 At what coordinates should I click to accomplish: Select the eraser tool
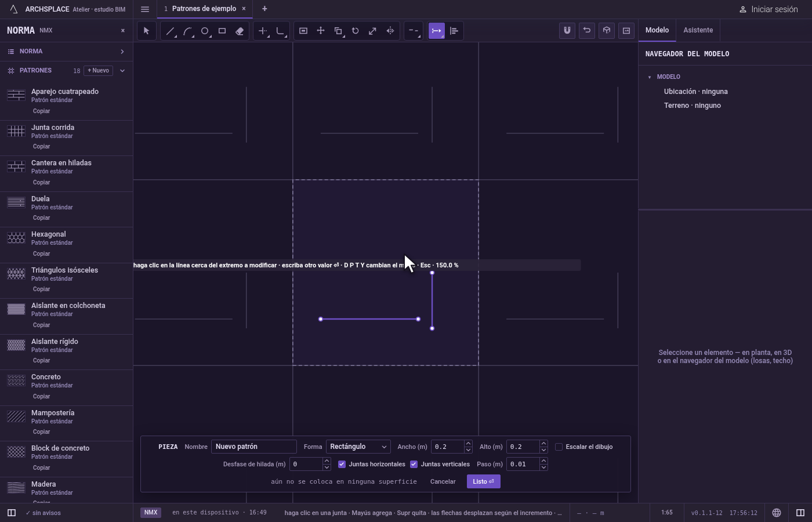click(240, 31)
